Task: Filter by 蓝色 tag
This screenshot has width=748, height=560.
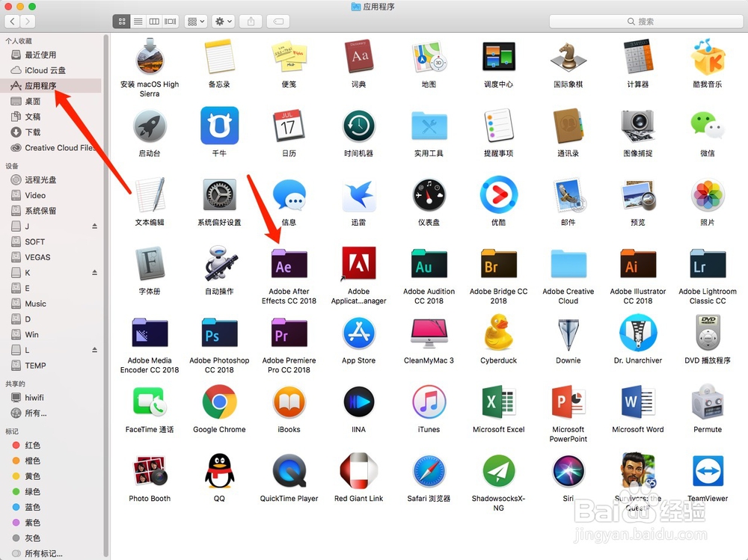Action: [x=52, y=507]
